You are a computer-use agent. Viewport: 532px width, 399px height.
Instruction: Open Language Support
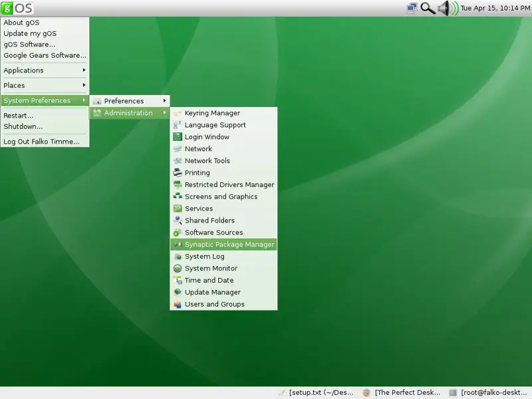(223, 125)
